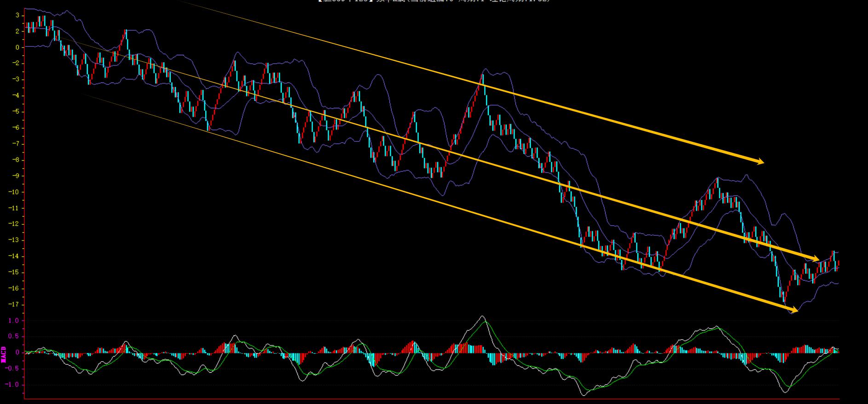
Task: Click the early price peak at level 2
Action: [126, 31]
